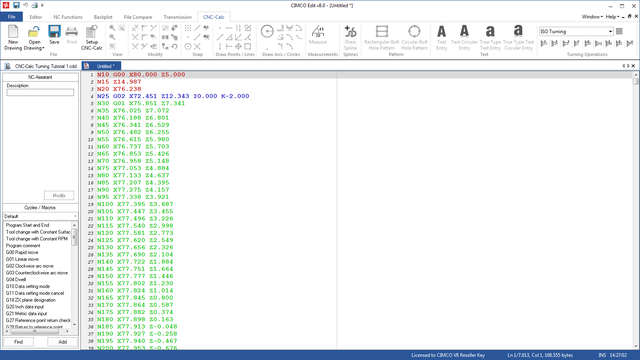Screen dimensions: 640x360
Task: Select G03 Counterclockwise arc move macro
Action: [x=37, y=273]
